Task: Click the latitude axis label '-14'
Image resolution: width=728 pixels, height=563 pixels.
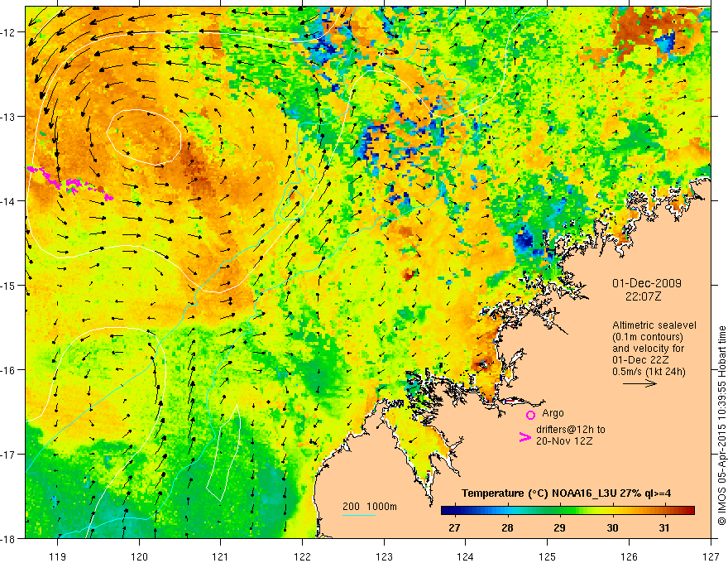Action: click(x=10, y=201)
